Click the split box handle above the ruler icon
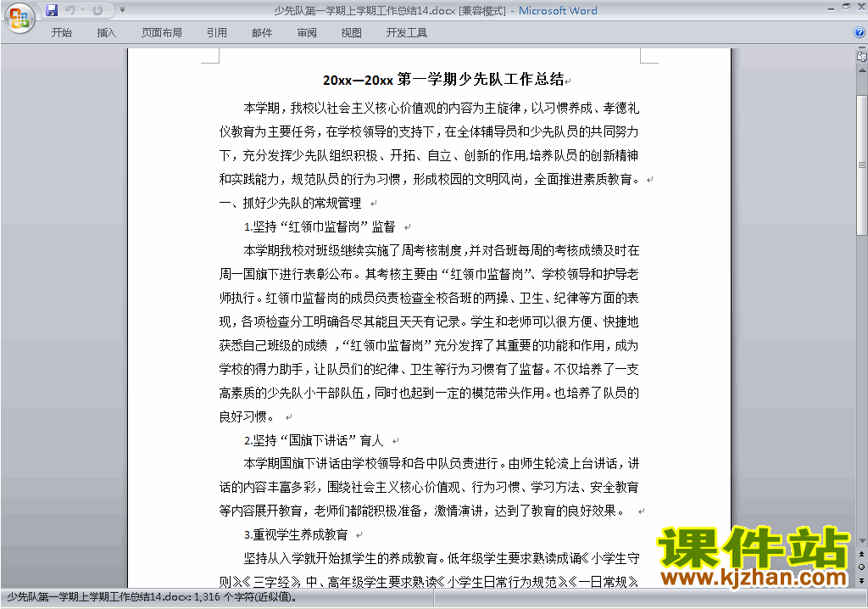This screenshot has width=868, height=609. click(x=861, y=48)
